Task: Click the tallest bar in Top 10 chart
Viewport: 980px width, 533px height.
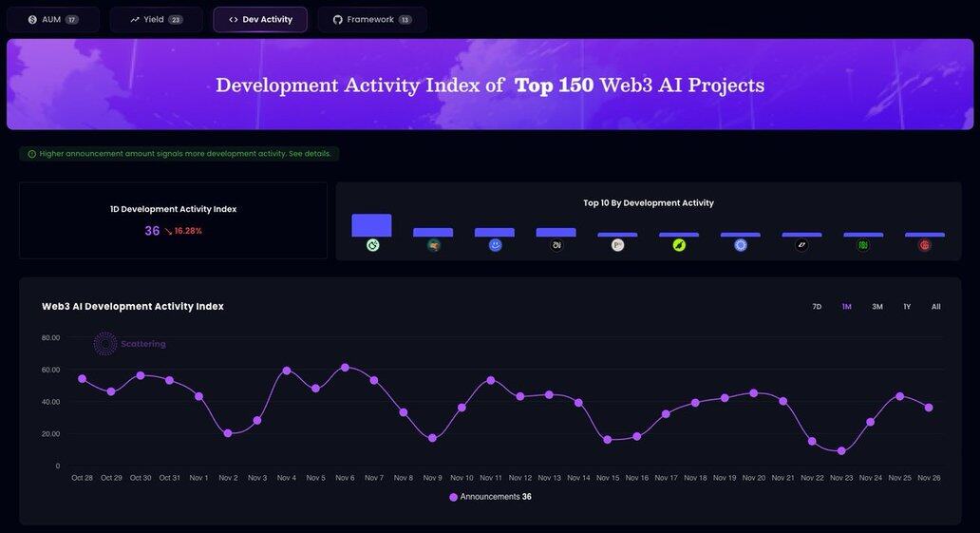Action: coord(371,225)
